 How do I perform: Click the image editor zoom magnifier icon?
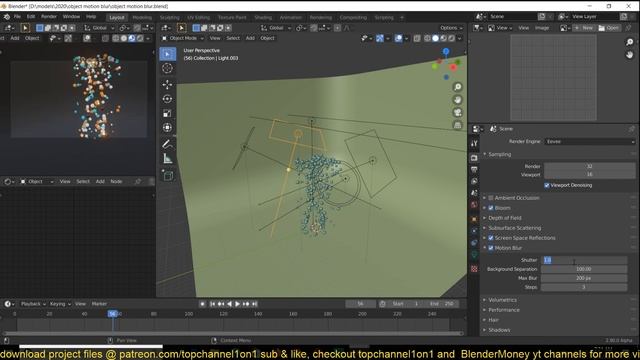click(629, 42)
